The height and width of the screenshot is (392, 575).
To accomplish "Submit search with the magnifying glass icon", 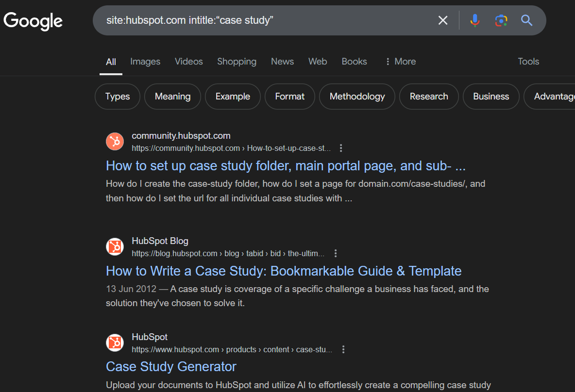I will (x=526, y=20).
